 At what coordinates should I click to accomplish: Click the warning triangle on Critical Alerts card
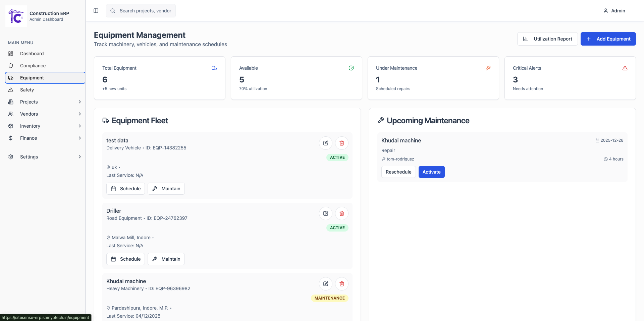(x=625, y=68)
